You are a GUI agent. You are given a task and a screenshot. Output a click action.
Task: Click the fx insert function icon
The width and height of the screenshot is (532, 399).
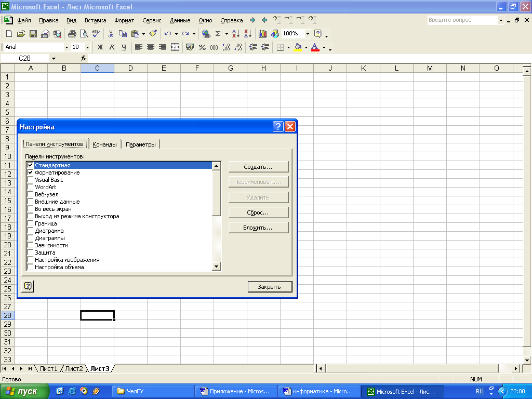[84, 58]
